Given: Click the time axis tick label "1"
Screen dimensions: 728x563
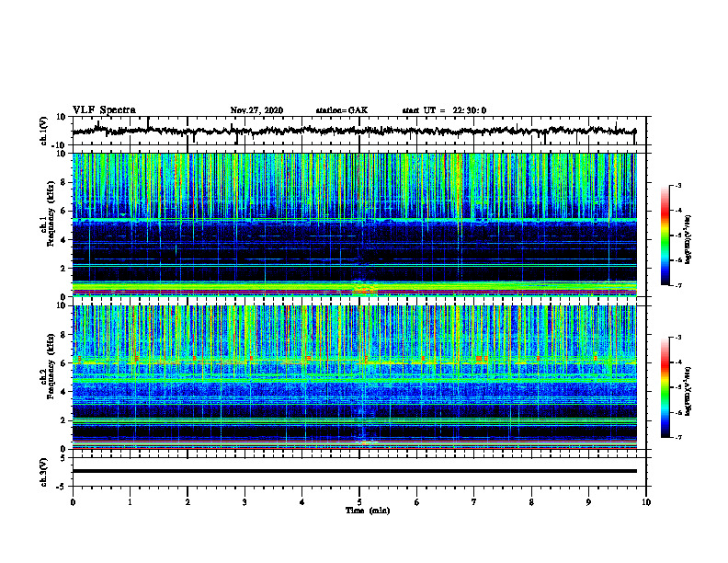Looking at the screenshot, I should 130,502.
